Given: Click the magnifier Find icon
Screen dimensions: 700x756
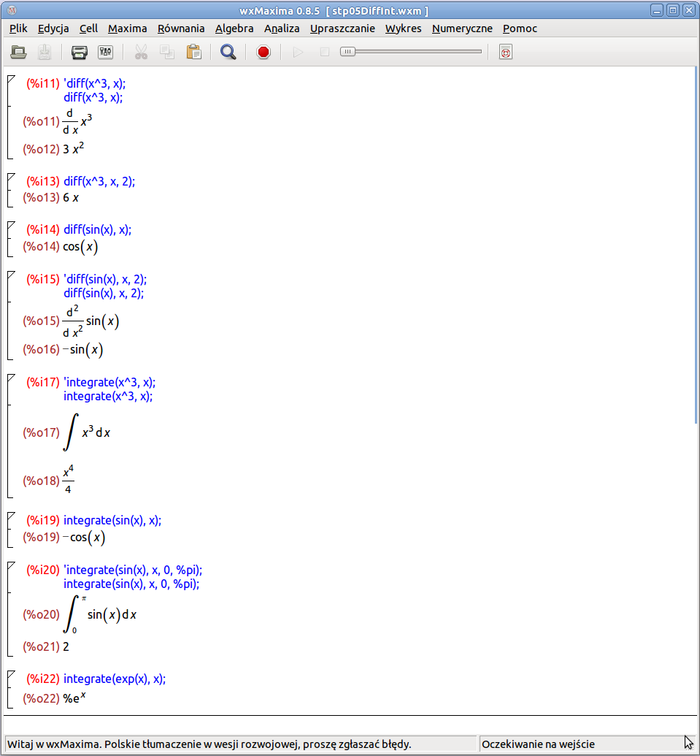Looking at the screenshot, I should pos(228,52).
